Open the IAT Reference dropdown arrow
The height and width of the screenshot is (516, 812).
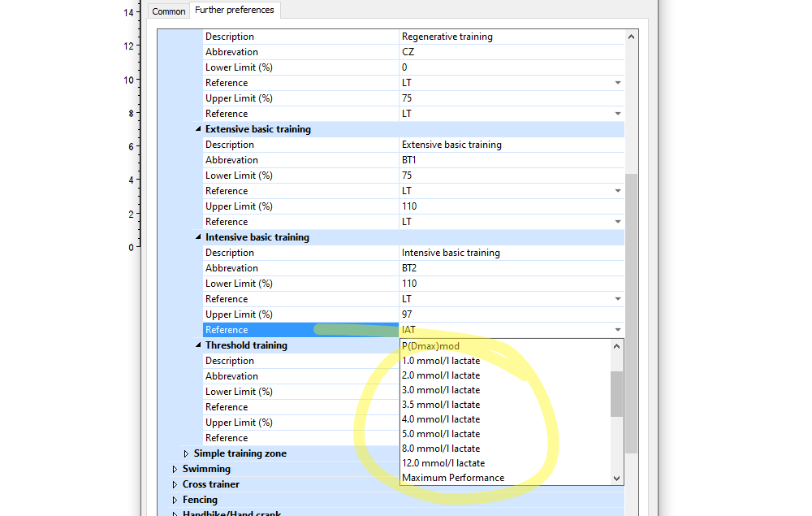tap(618, 329)
